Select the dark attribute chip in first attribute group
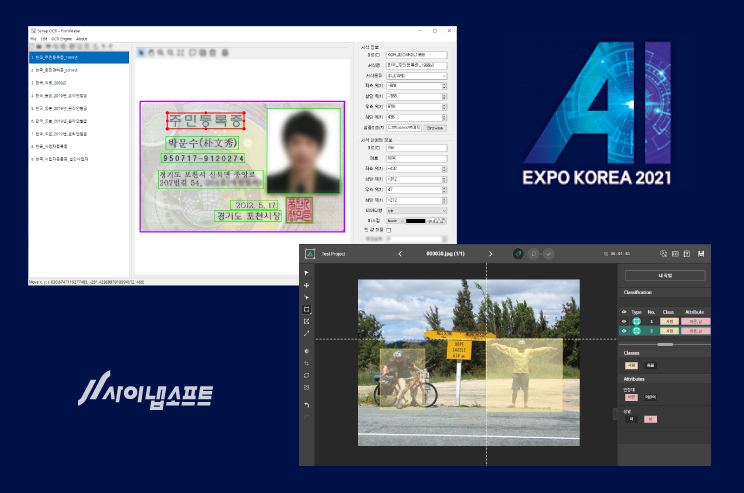The image size is (744, 493). pyautogui.click(x=651, y=397)
